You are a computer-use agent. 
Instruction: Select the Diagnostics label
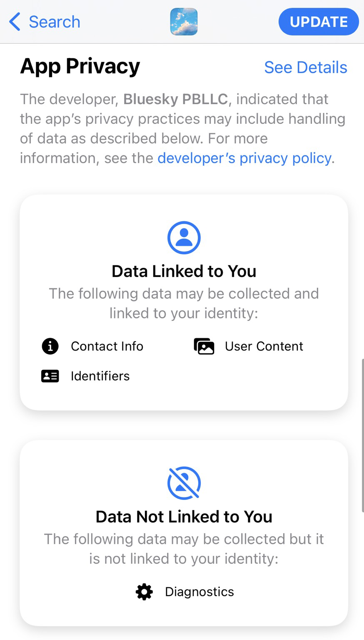(199, 592)
